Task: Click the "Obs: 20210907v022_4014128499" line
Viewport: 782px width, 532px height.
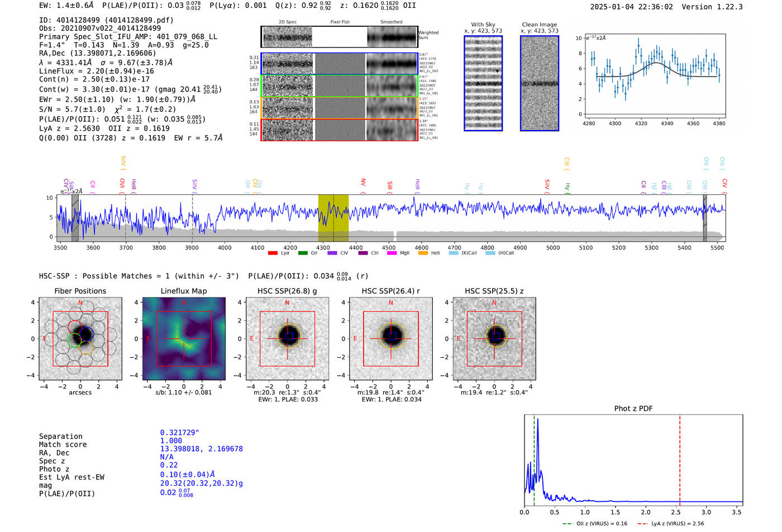Action: [100, 28]
